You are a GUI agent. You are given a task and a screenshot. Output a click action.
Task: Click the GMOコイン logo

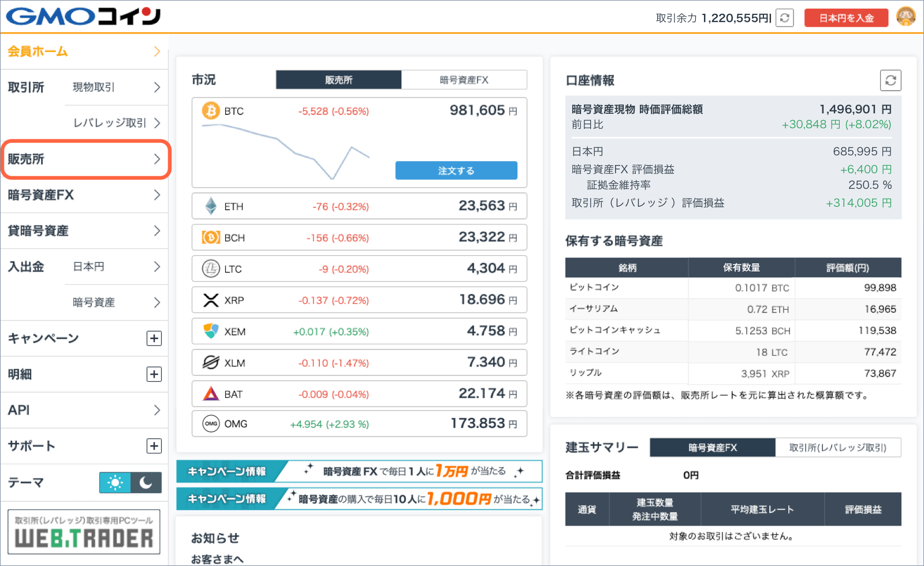click(x=83, y=16)
